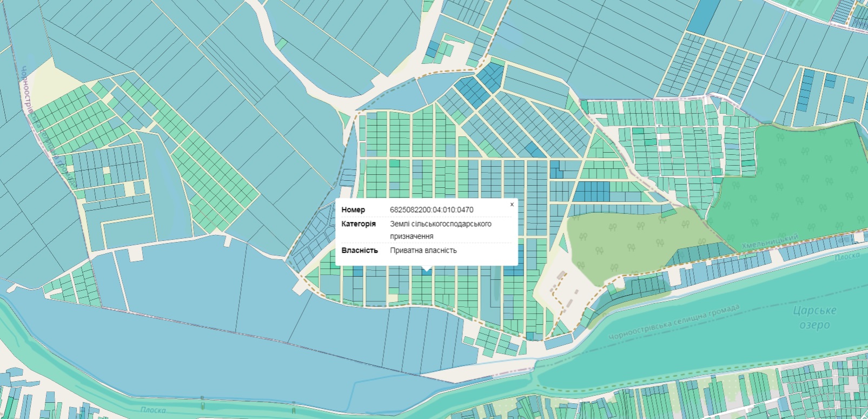Click the 'Плоска' river label at bottom
868x419 pixels.
(x=153, y=410)
